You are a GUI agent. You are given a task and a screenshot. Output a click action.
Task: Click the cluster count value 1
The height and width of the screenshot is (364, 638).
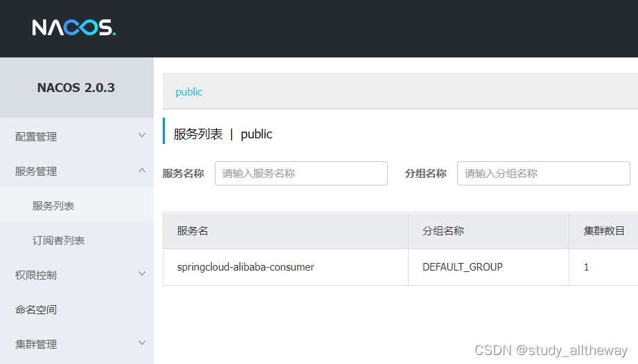point(586,267)
